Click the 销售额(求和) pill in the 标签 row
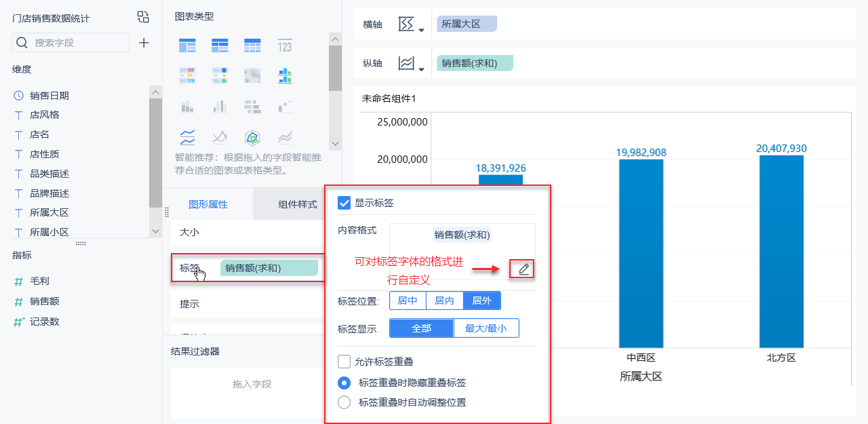This screenshot has width=868, height=424. point(269,268)
